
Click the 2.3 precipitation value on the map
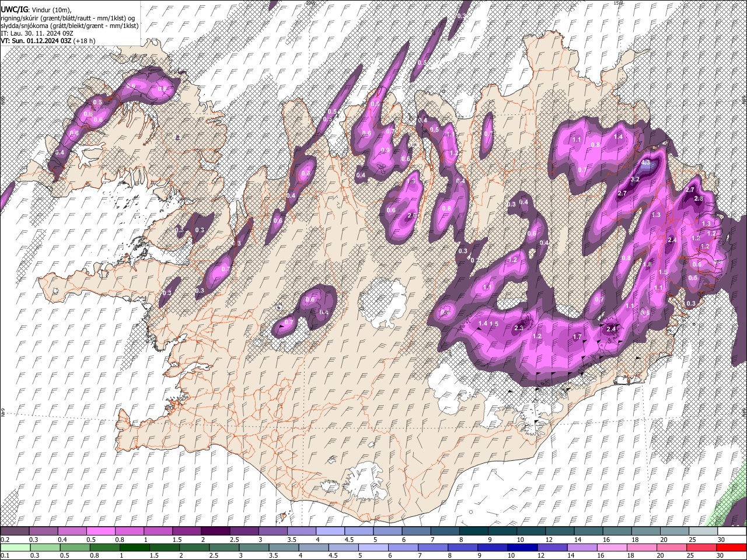point(519,328)
